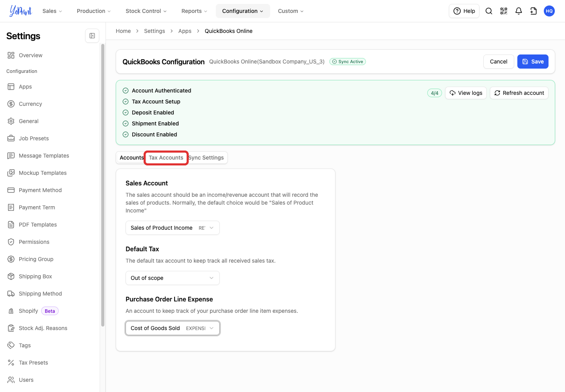
Task: Click the Apps sidebar icon
Action: point(11,87)
